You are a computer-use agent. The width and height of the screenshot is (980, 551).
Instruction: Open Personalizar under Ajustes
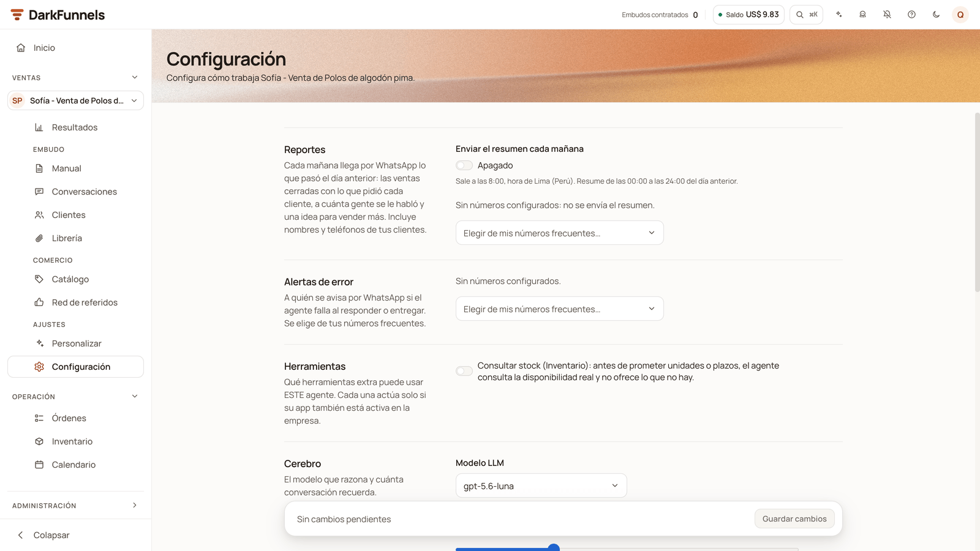pos(75,343)
